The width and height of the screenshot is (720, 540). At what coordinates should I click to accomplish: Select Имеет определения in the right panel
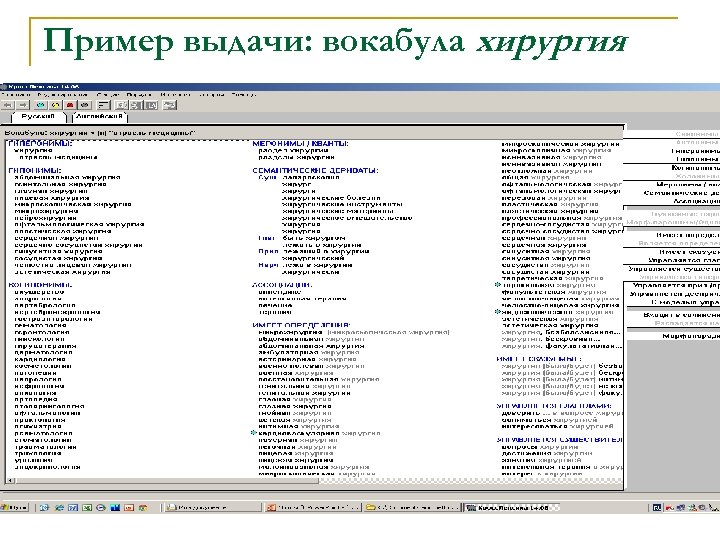pyautogui.click(x=688, y=235)
